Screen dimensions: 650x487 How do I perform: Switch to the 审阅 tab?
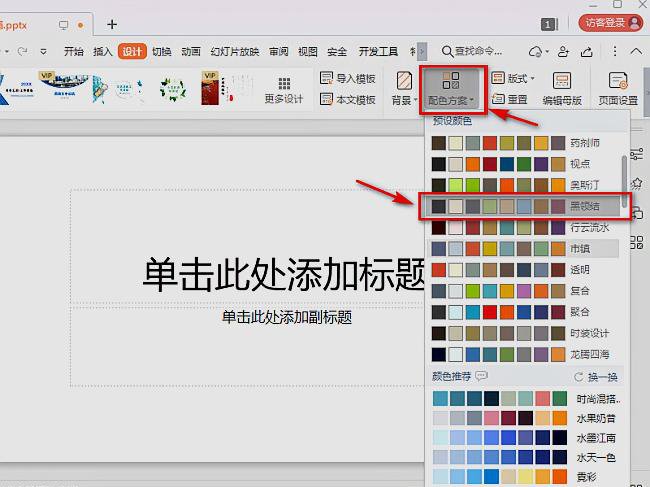(279, 51)
